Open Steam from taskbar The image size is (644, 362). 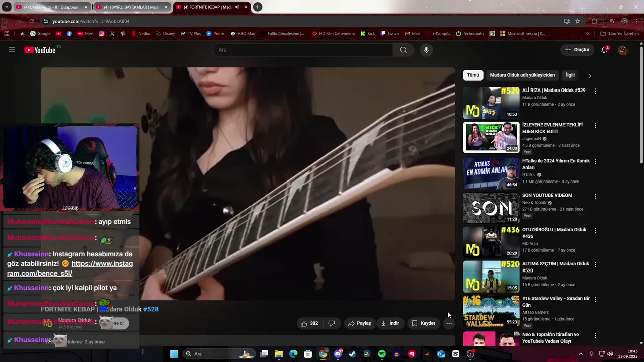click(352, 354)
